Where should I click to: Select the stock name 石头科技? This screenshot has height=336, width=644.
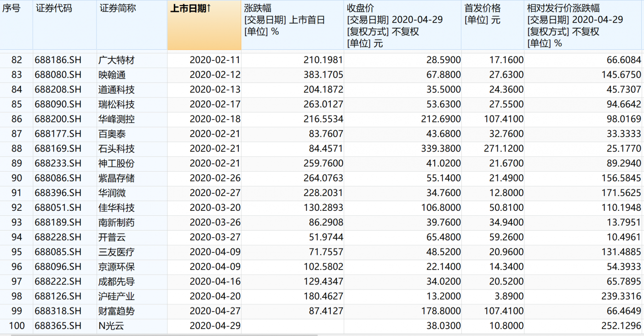coord(116,149)
